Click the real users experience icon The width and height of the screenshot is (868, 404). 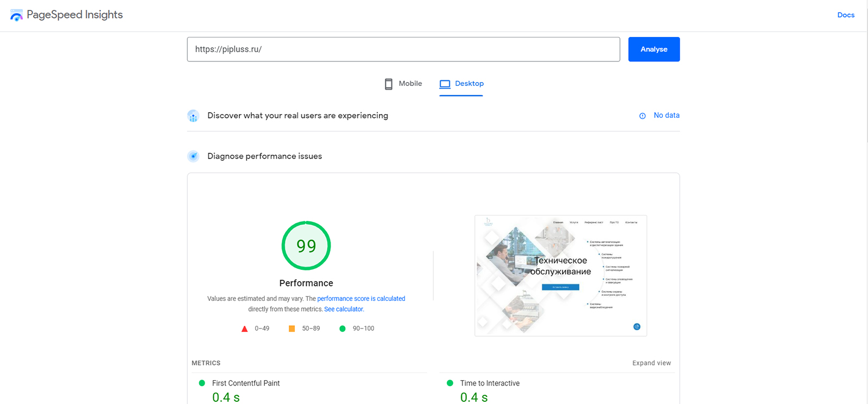193,116
